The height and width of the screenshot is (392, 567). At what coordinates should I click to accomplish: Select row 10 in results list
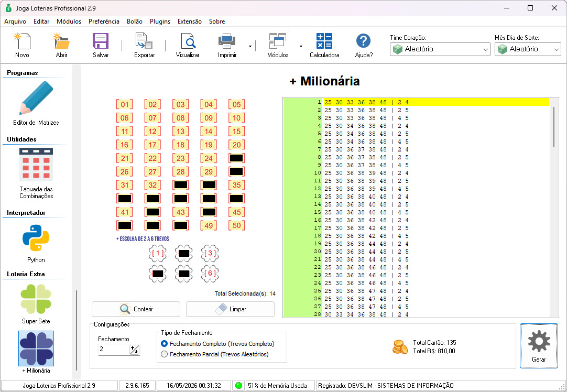(416, 173)
